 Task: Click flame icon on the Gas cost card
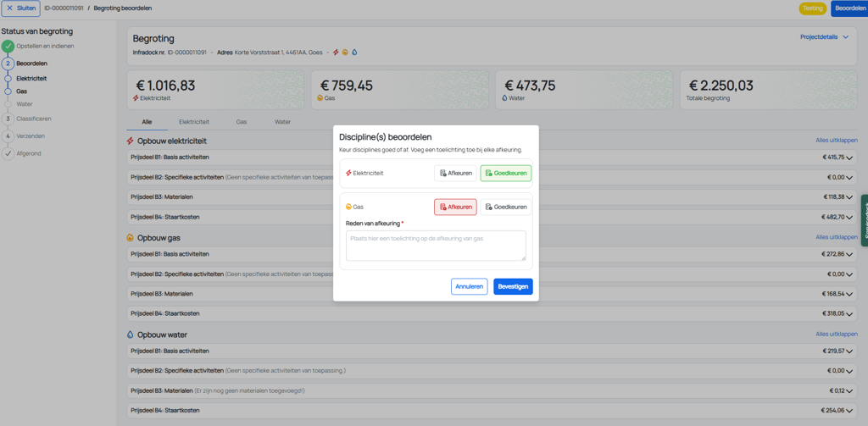click(320, 98)
